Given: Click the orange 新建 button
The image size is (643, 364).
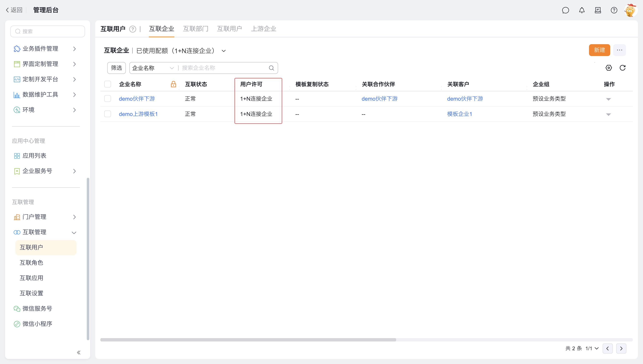Looking at the screenshot, I should [599, 50].
